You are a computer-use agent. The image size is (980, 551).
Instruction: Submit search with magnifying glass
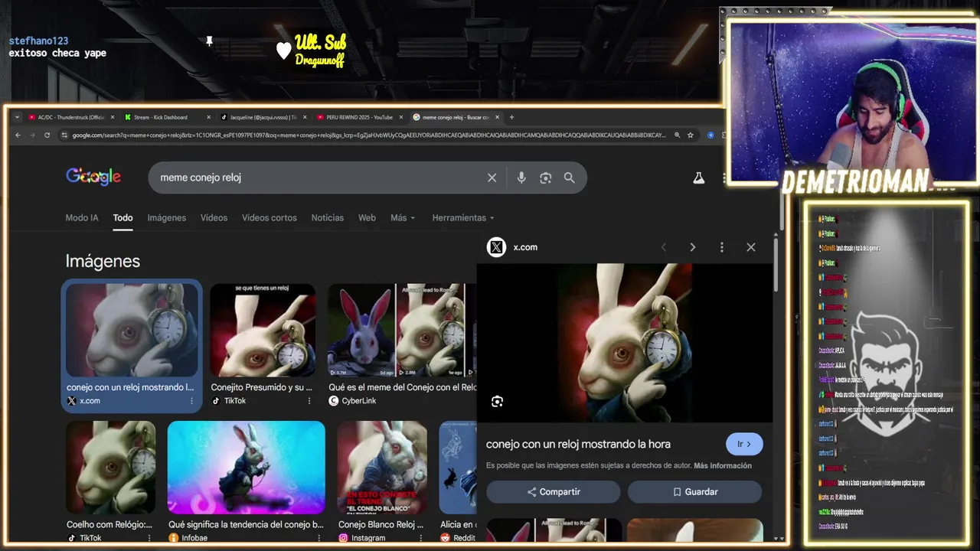click(x=569, y=178)
